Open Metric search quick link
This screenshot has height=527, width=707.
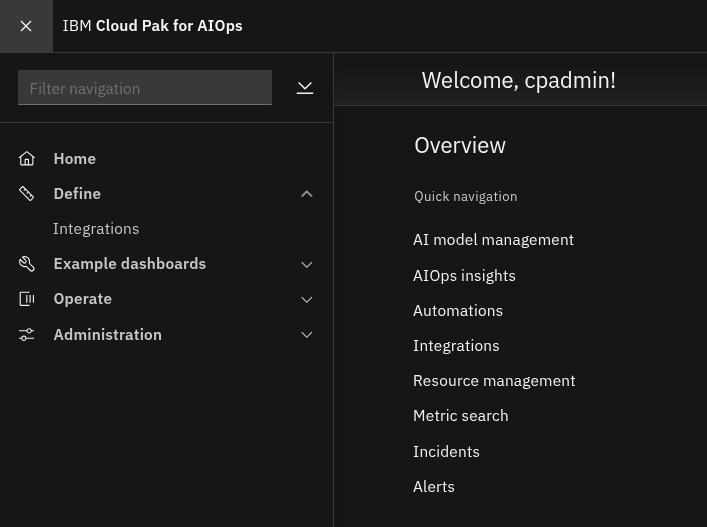coord(460,416)
